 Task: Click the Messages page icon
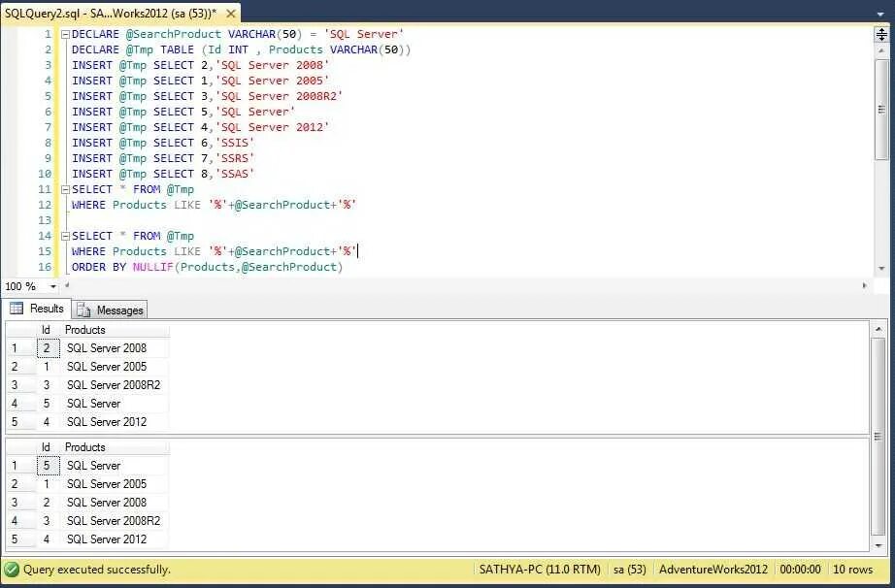(83, 310)
